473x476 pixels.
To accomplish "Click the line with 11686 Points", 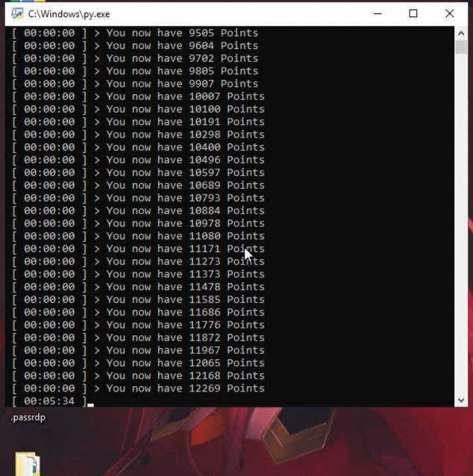I will tap(138, 312).
